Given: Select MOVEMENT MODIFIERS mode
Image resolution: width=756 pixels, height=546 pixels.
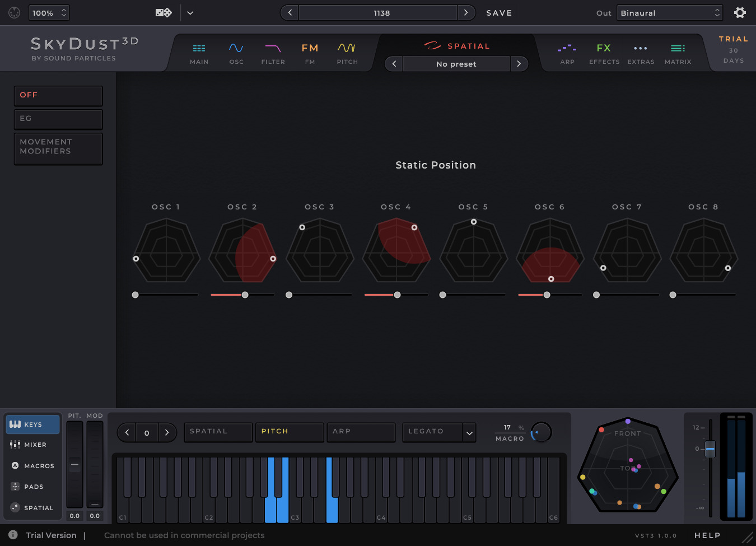Looking at the screenshot, I should (58, 148).
